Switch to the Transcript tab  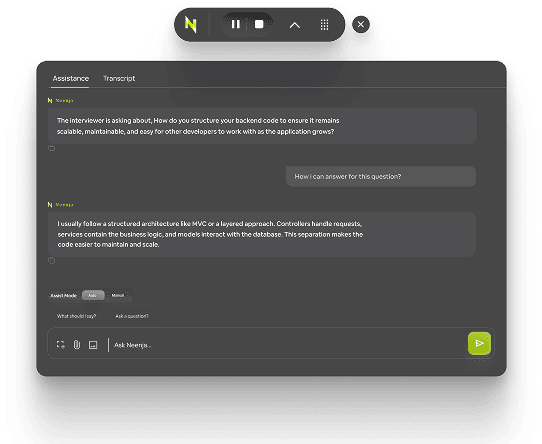(x=119, y=78)
